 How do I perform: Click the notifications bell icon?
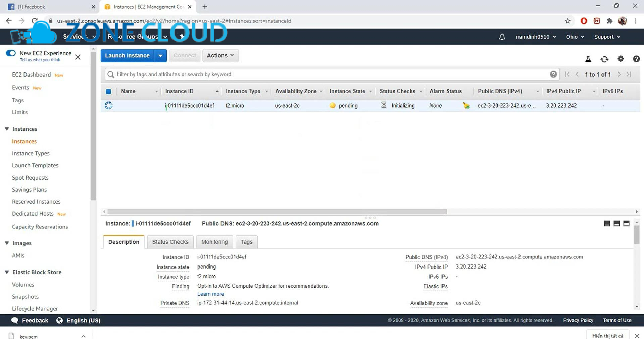pos(502,37)
